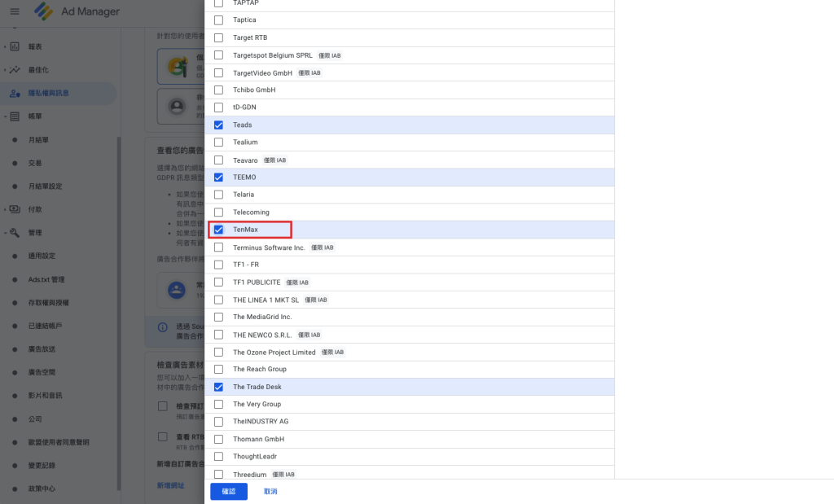This screenshot has height=504, width=834.
Task: Open 歐盟使用者同意聲明 in the sidebar
Action: point(59,442)
